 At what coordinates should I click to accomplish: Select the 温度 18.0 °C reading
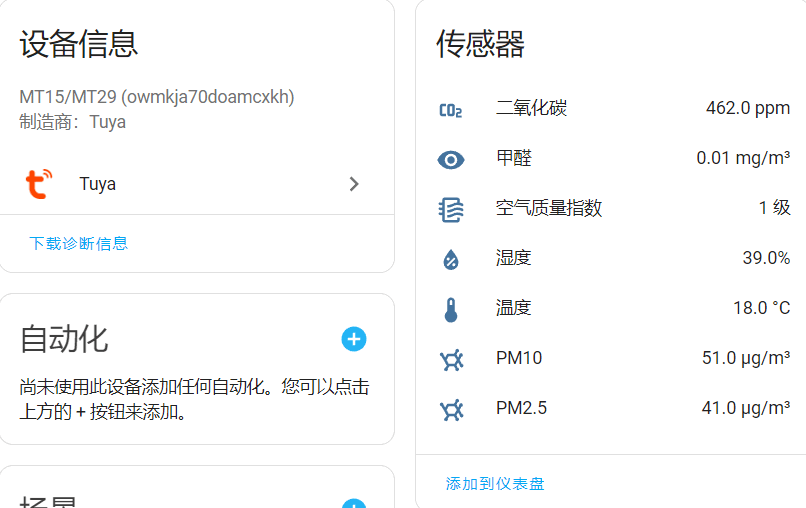click(761, 308)
